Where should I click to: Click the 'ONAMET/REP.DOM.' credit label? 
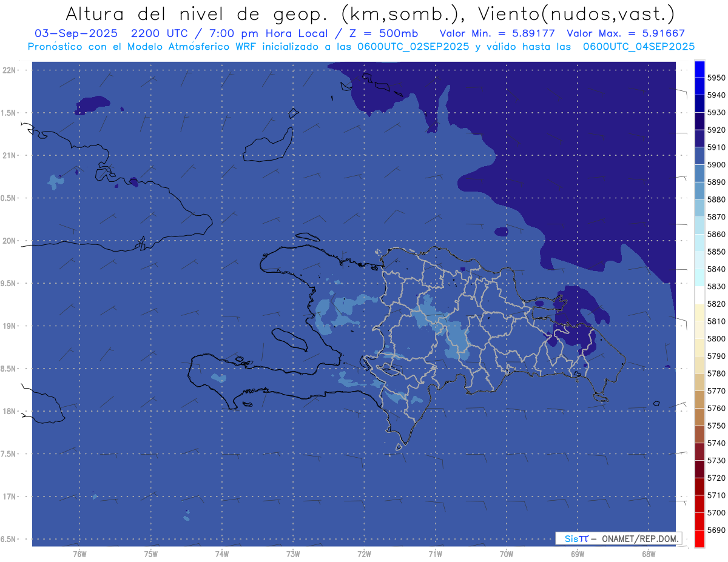point(640,538)
